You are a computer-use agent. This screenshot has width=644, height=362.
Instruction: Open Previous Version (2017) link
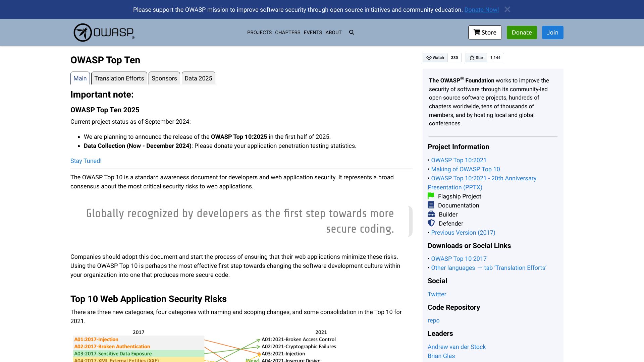(463, 233)
